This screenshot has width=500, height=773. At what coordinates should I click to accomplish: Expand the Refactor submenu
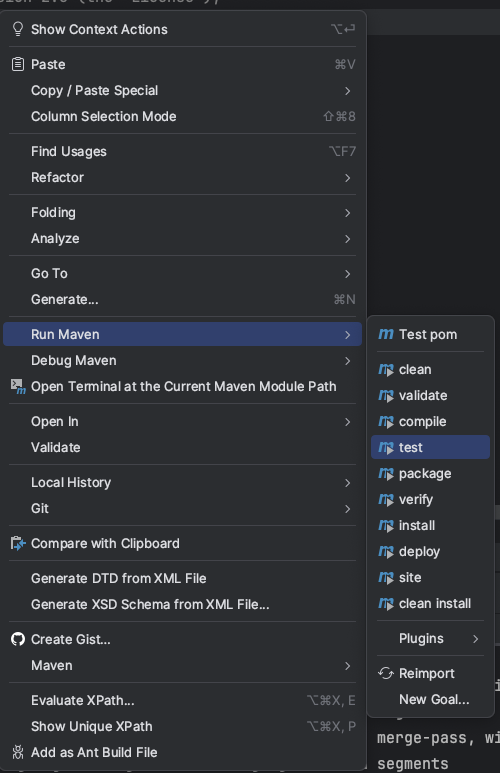tap(182, 177)
